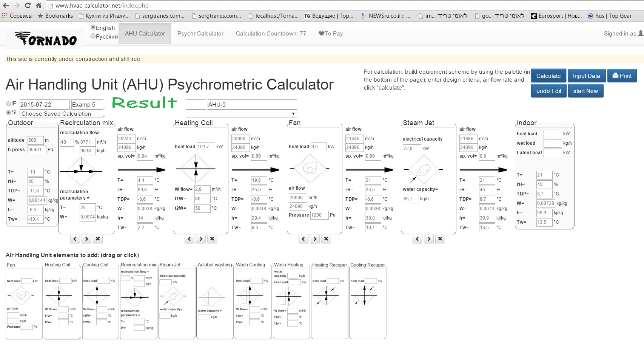Move Heating Coil element right
Image resolution: width=644 pixels, height=350 pixels.
(x=201, y=239)
